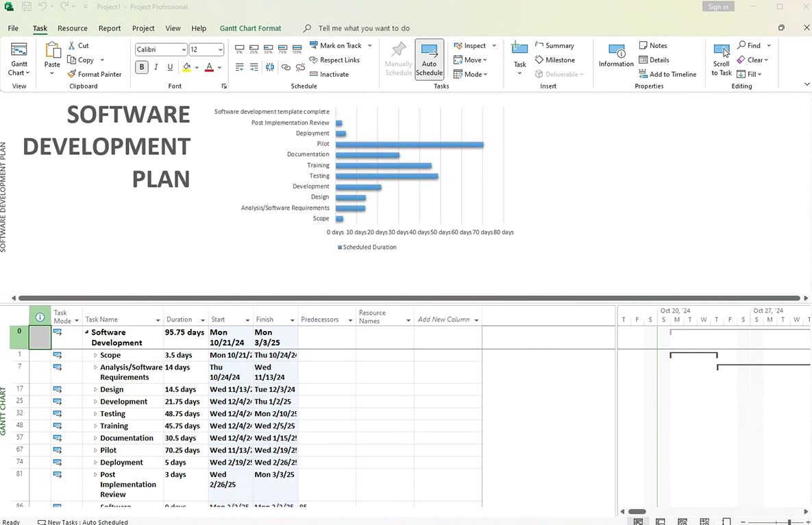The image size is (812, 525).
Task: Click the Sign in button
Action: click(x=718, y=7)
